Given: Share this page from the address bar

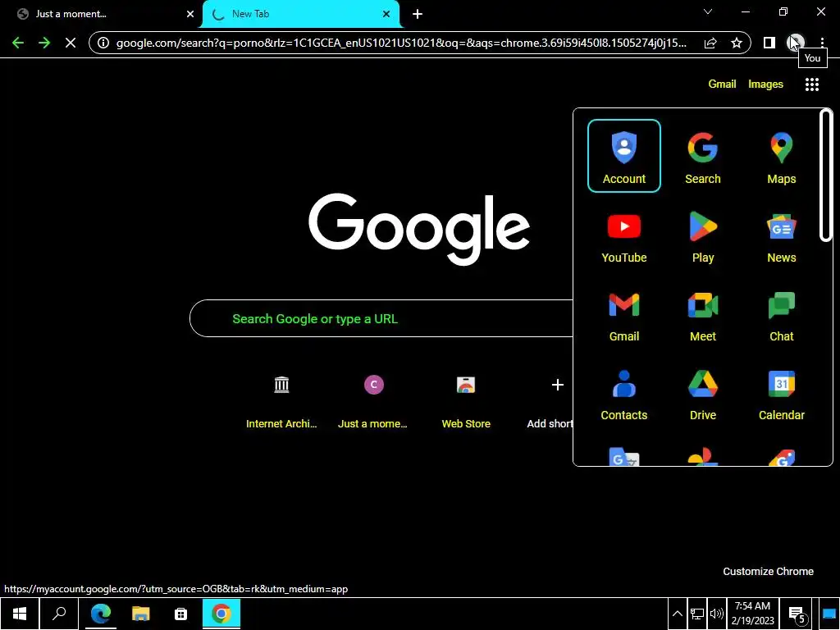Looking at the screenshot, I should 710,43.
